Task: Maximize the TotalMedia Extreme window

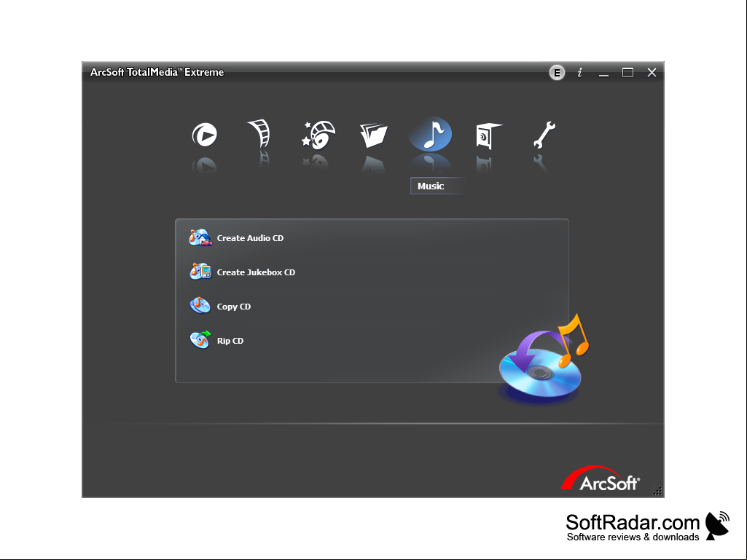Action: tap(628, 73)
